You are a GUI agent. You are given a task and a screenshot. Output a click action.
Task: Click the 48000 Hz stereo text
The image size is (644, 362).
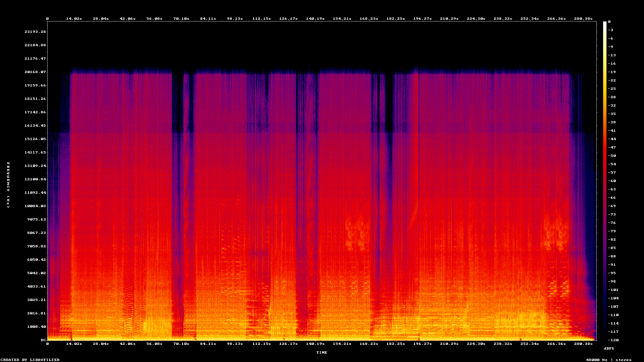click(608, 360)
